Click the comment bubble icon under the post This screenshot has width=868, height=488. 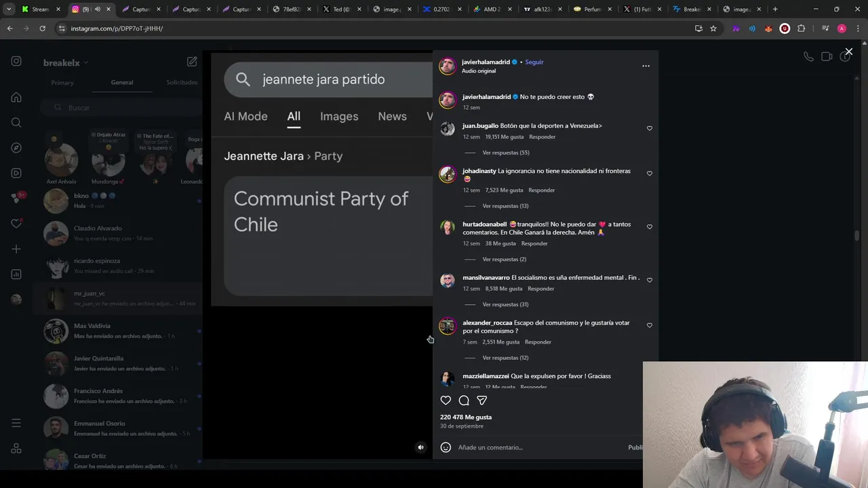pyautogui.click(x=464, y=401)
